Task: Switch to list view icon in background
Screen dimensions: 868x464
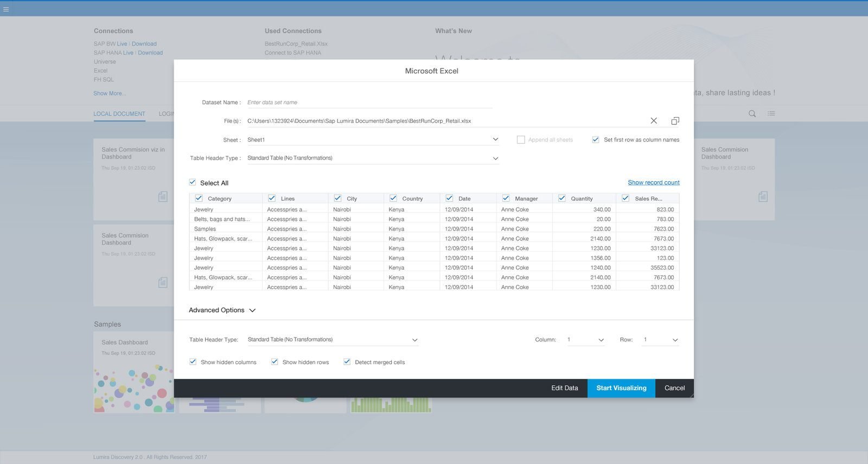Action: 771,113
